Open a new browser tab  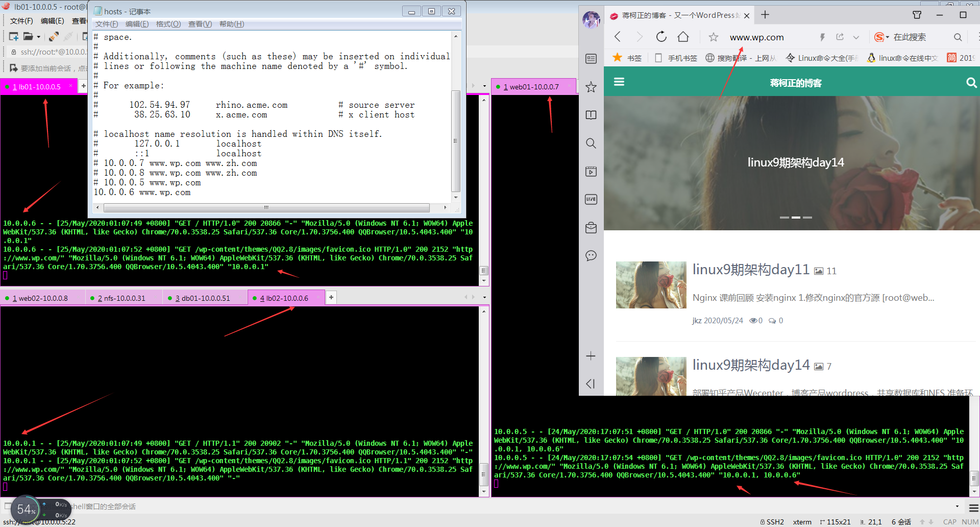tap(765, 15)
